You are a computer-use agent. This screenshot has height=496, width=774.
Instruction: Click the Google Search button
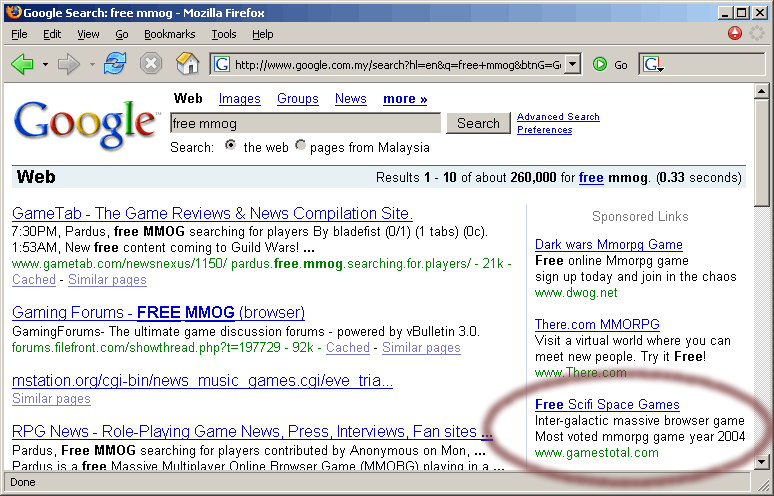pyautogui.click(x=478, y=123)
